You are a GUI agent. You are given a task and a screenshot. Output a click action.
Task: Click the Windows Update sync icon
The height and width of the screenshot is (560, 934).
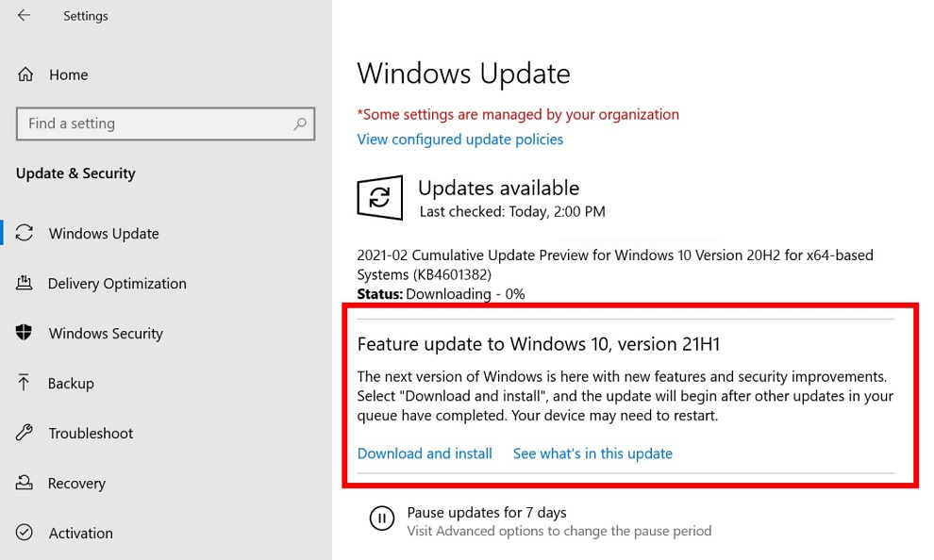tap(25, 233)
